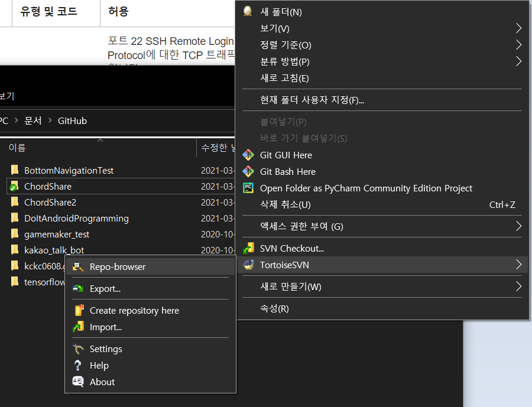Click the SVN Checkout icon
This screenshot has height=407, width=532.
coord(249,248)
